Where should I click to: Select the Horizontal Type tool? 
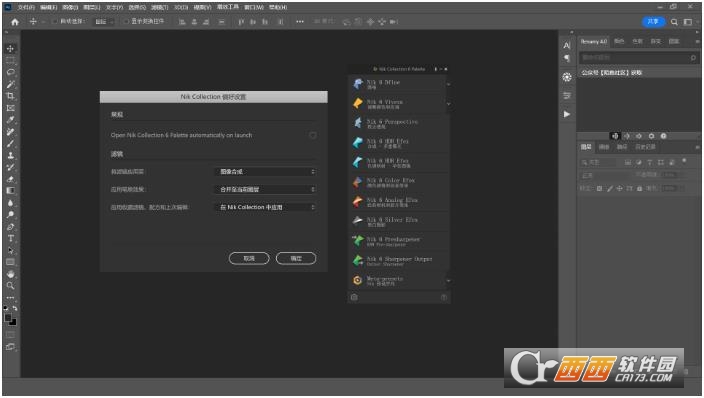10,239
